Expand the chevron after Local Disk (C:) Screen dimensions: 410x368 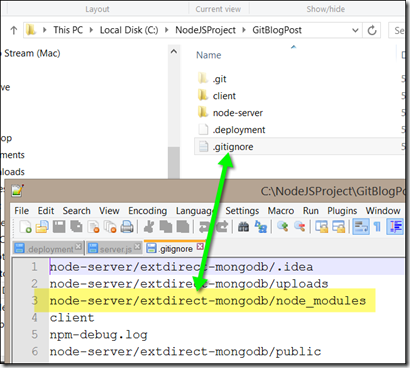point(167,30)
